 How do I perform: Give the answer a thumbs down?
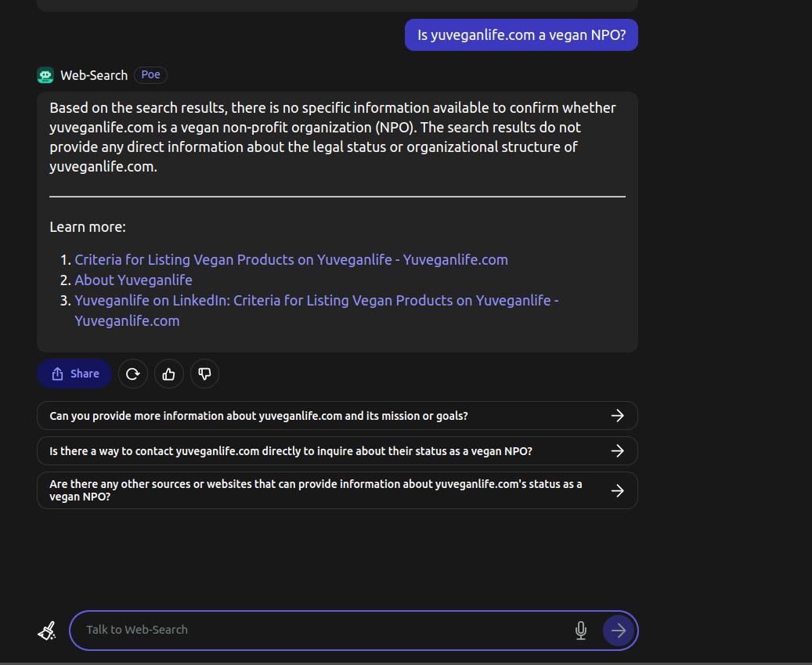pos(204,374)
